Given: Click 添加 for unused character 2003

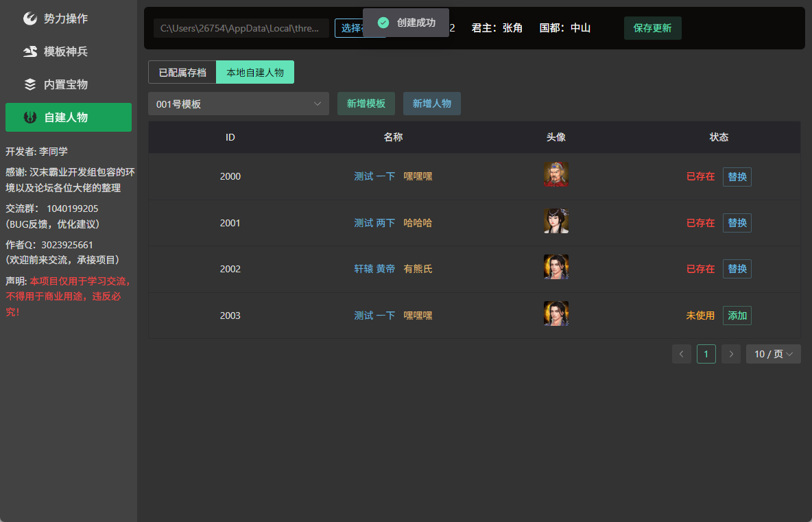Looking at the screenshot, I should [x=737, y=316].
